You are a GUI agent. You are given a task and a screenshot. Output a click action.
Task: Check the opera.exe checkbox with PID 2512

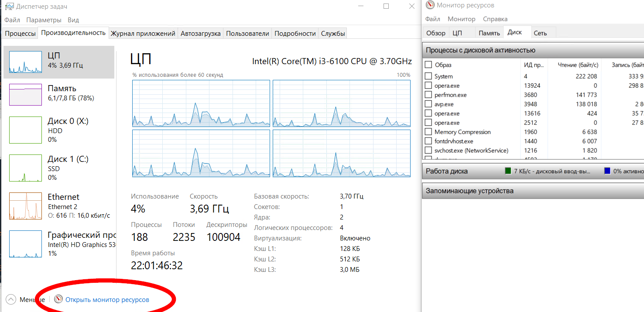tap(428, 123)
